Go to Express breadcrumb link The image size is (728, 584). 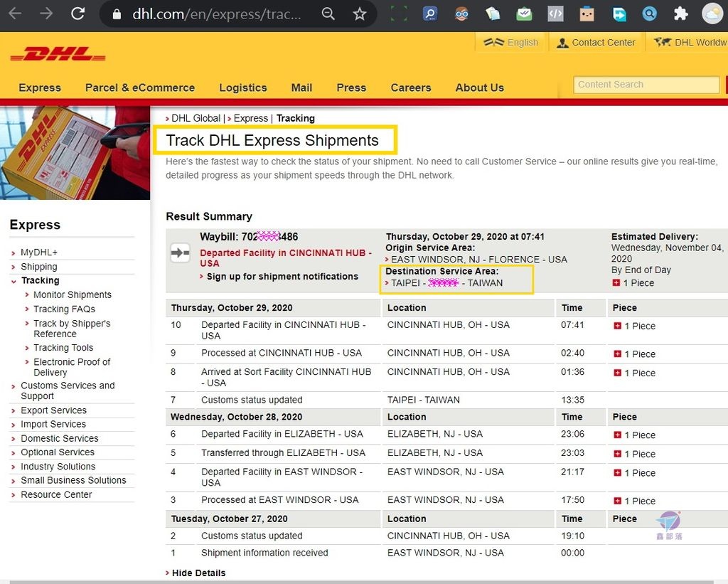pos(251,119)
